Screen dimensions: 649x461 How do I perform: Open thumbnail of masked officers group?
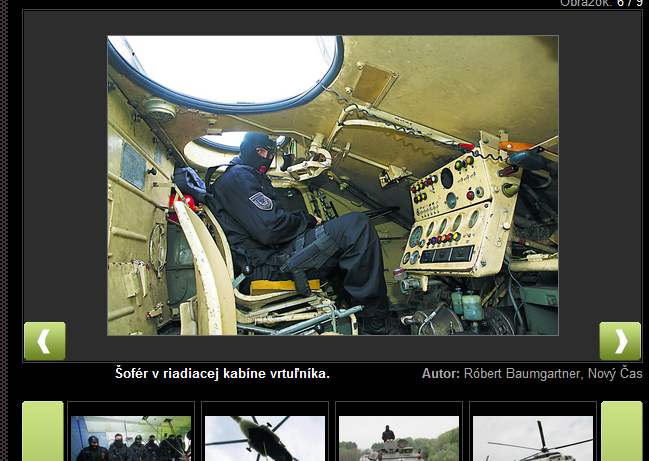[x=130, y=438]
